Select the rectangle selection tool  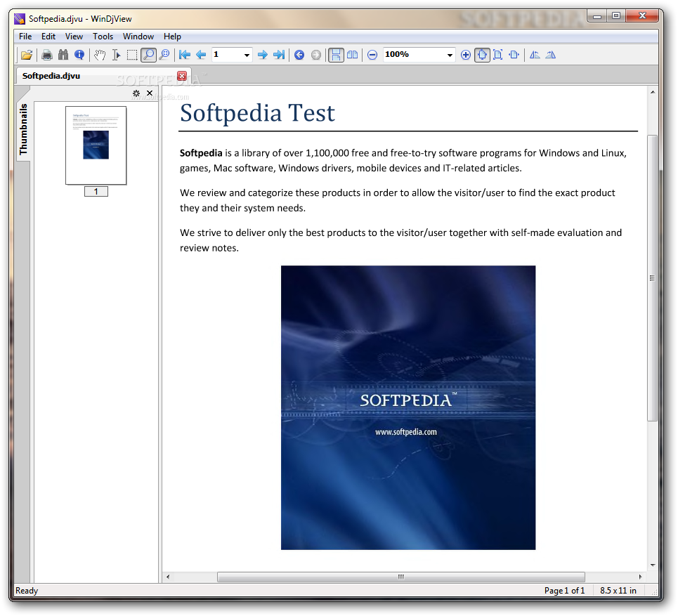click(x=132, y=55)
